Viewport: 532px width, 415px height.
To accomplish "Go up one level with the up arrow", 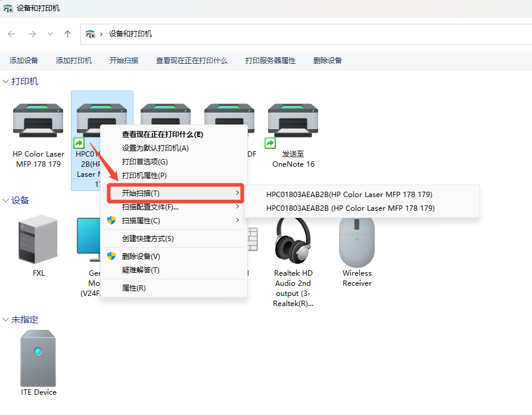I will (67, 34).
